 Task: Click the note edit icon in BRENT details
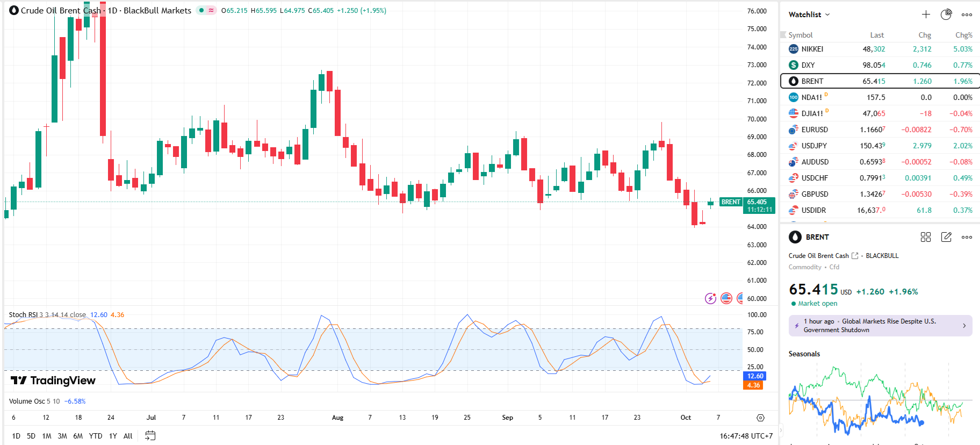coord(946,237)
